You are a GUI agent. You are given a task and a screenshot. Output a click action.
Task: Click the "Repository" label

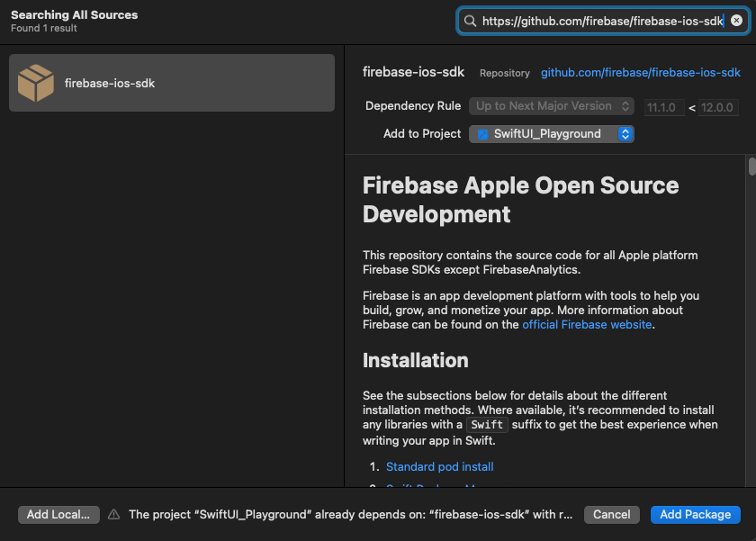[x=504, y=73]
